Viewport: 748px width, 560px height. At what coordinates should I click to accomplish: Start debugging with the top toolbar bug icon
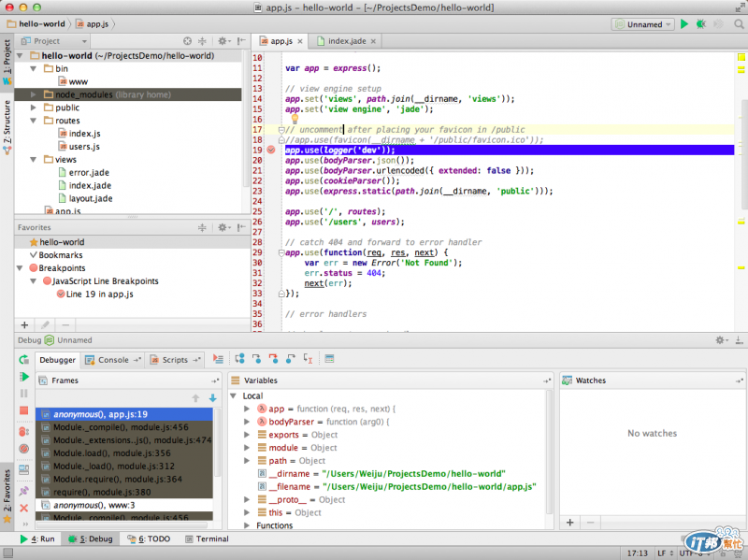pos(701,24)
